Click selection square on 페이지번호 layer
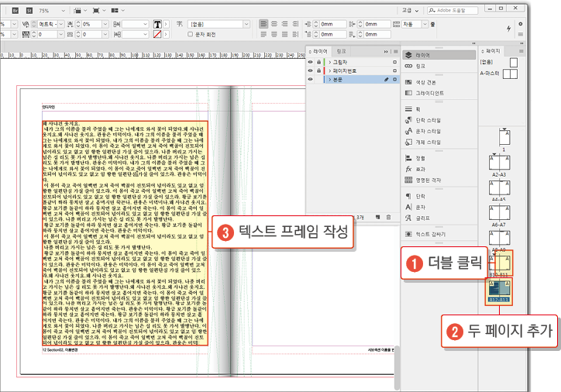 (x=394, y=70)
